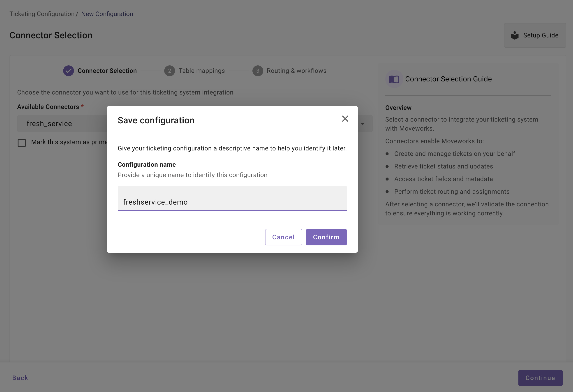Click the Confirm button
This screenshot has height=392, width=573.
point(326,237)
